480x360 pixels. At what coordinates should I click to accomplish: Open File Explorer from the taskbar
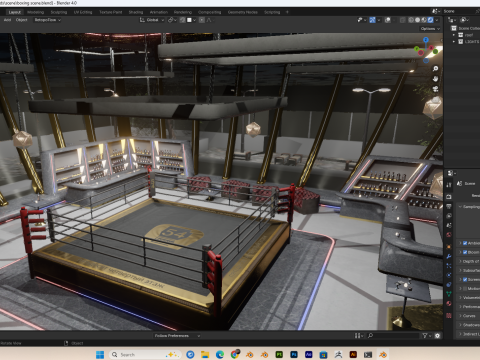(x=205, y=355)
